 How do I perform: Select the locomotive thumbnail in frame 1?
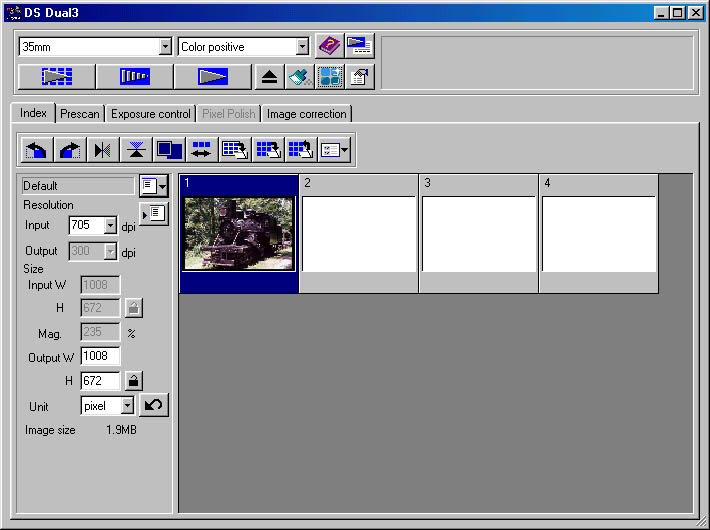click(x=239, y=233)
